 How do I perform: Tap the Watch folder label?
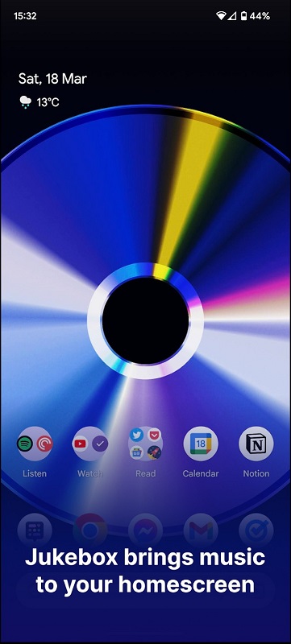click(x=90, y=473)
